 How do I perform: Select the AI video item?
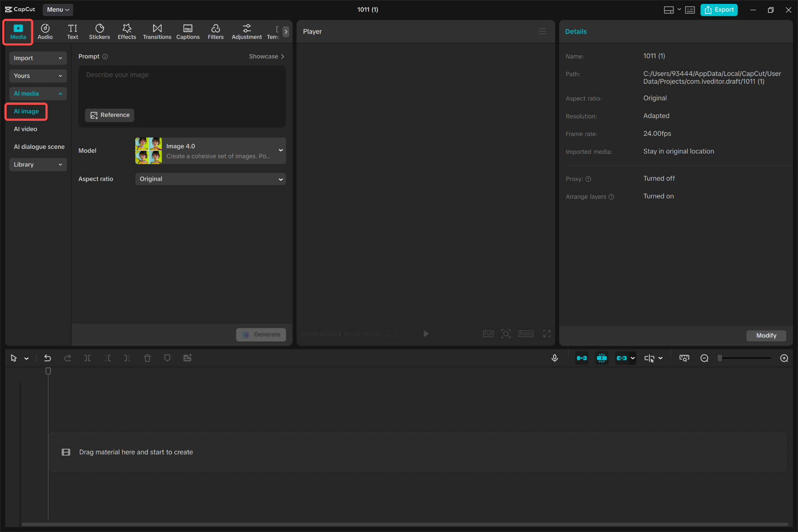click(26, 129)
